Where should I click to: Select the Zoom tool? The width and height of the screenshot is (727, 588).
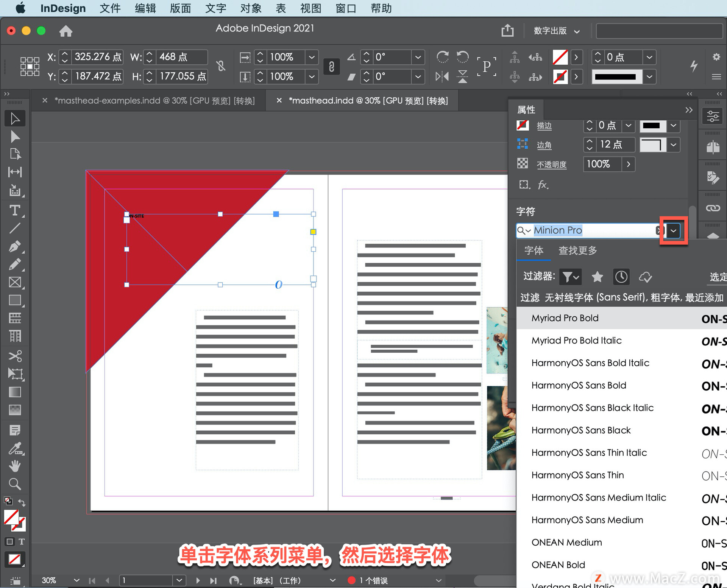[15, 484]
